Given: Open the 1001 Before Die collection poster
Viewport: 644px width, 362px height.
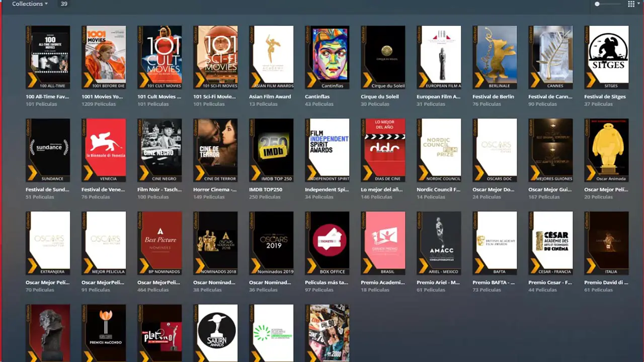Looking at the screenshot, I should 104,57.
